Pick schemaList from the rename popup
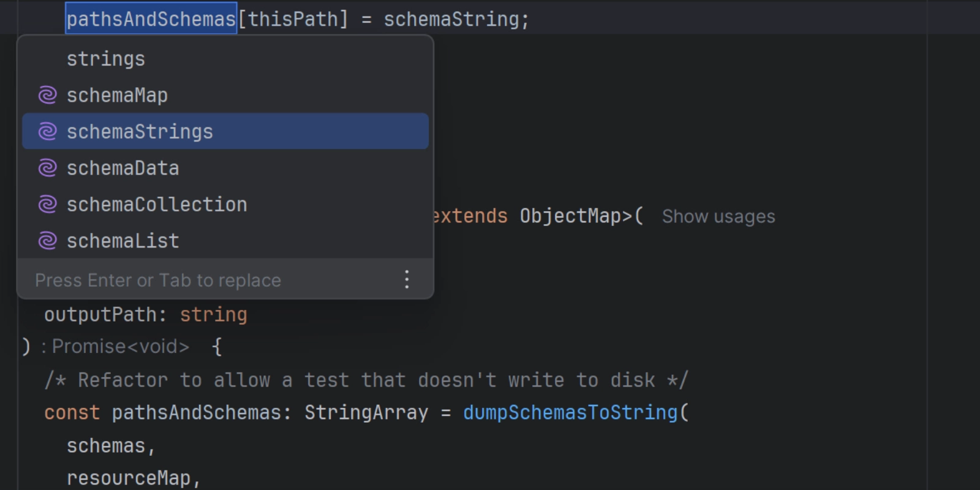The width and height of the screenshot is (980, 490). pyautogui.click(x=225, y=241)
